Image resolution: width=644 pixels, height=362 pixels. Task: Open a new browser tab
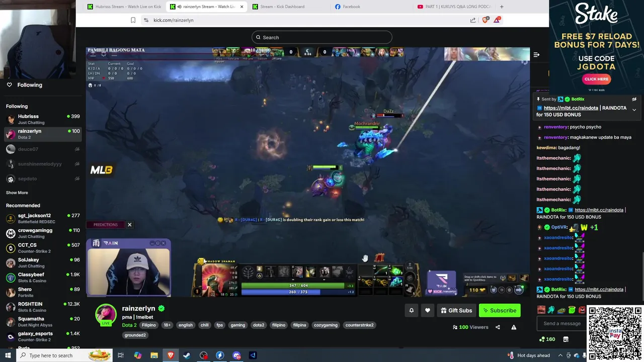click(502, 7)
